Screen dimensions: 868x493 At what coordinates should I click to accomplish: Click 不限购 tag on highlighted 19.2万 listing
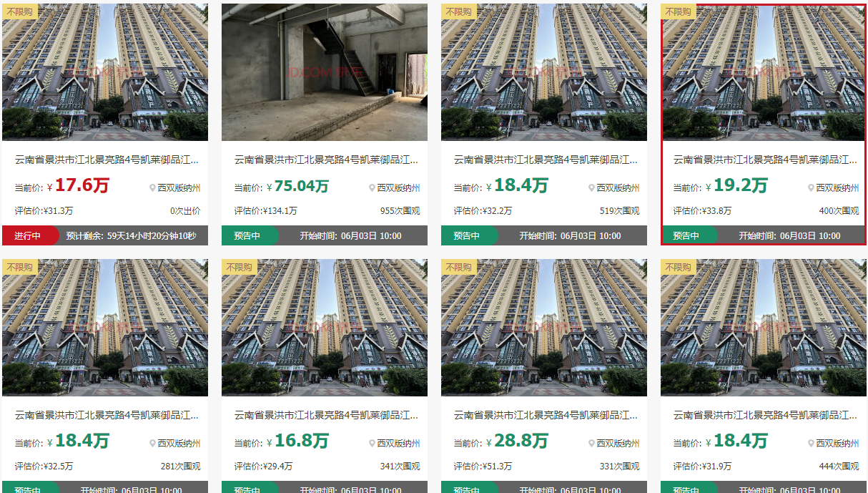678,11
